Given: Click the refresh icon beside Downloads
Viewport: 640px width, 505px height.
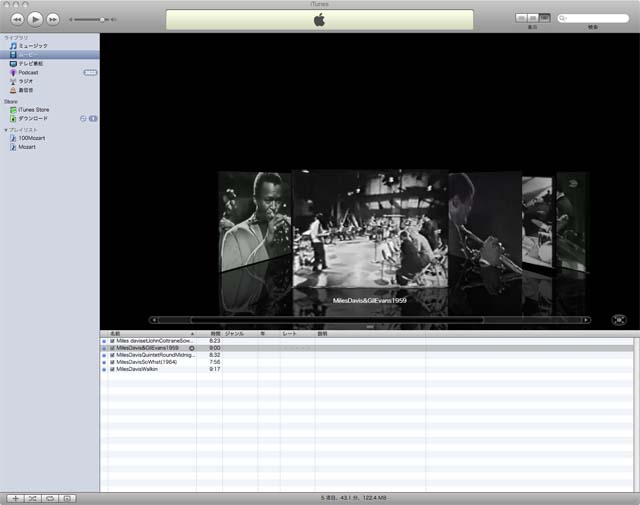Looking at the screenshot, I should point(83,118).
